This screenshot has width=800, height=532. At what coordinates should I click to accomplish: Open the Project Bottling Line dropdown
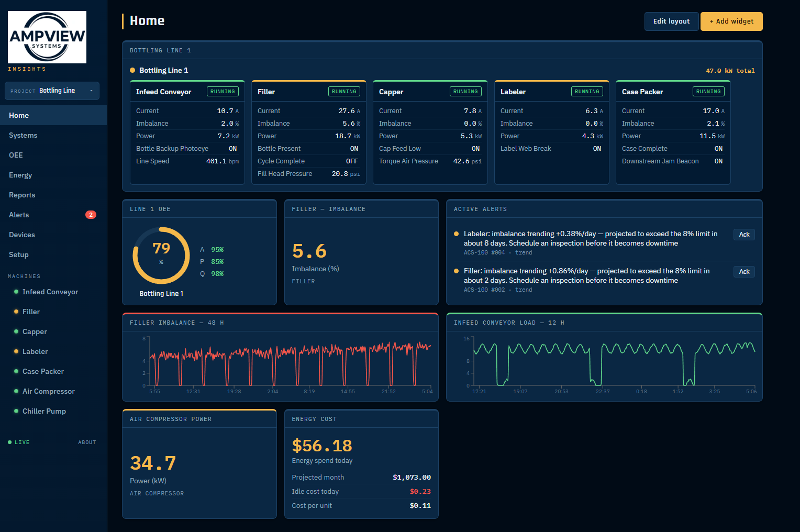(52, 91)
